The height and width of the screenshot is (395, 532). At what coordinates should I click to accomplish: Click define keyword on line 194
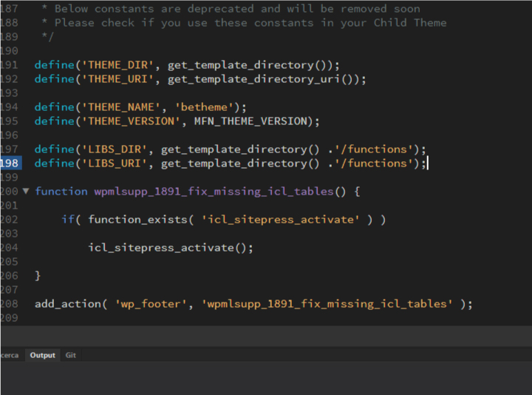coord(55,107)
